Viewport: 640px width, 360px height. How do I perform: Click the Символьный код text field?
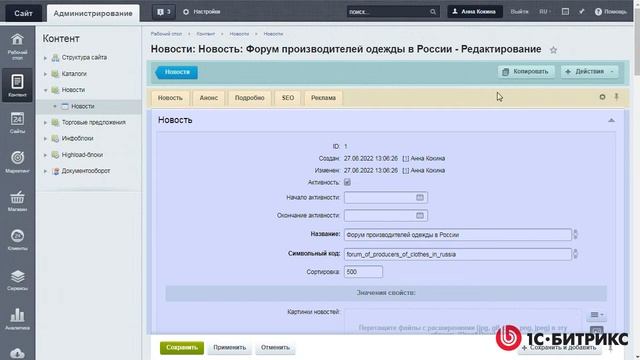[x=458, y=254]
